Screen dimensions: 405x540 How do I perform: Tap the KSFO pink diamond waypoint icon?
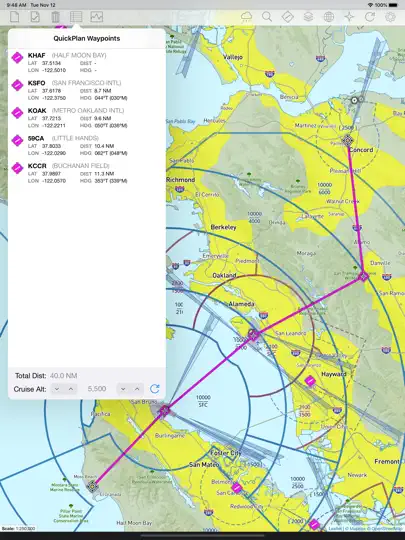(x=17, y=85)
